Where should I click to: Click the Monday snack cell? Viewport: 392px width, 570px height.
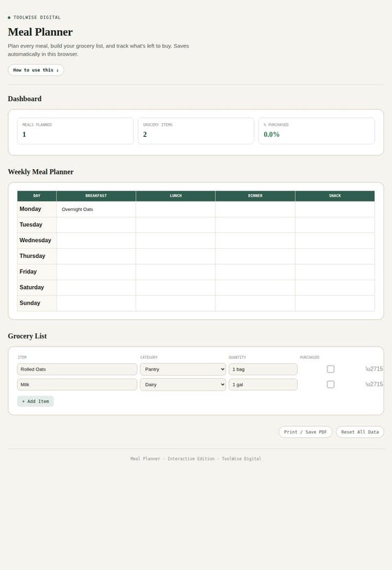[x=335, y=210]
